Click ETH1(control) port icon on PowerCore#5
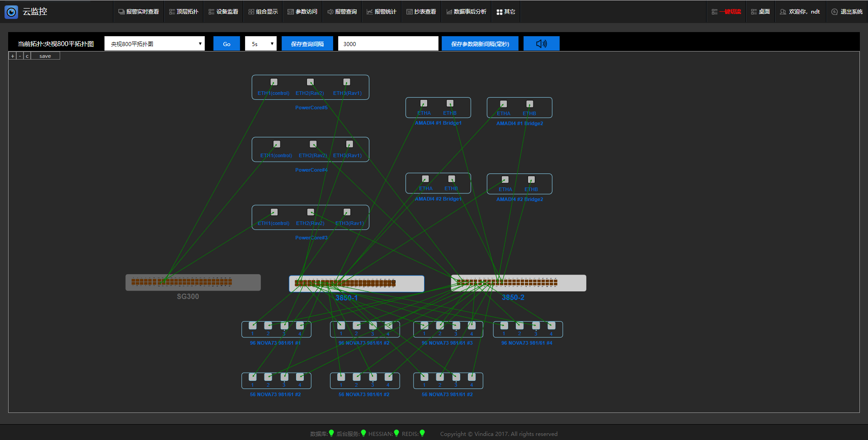 pyautogui.click(x=274, y=82)
